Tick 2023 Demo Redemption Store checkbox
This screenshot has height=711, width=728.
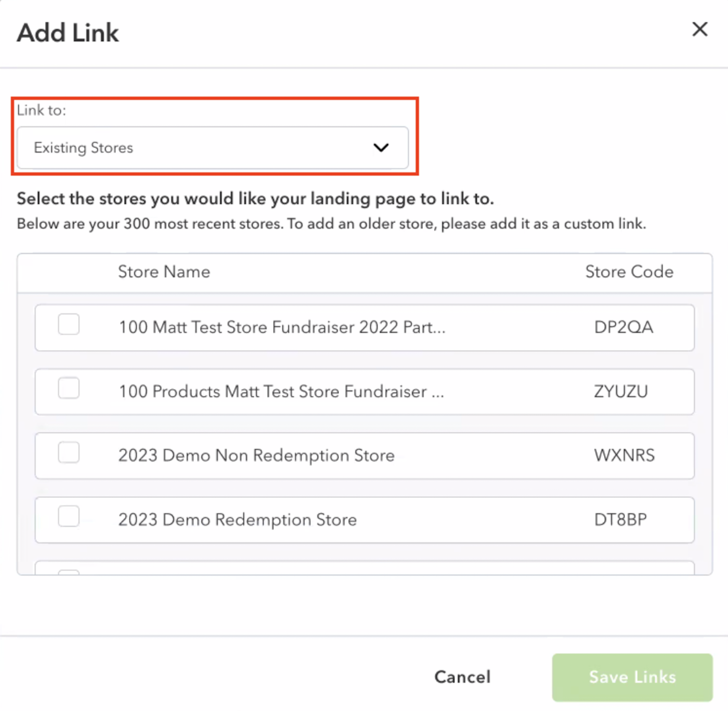pyautogui.click(x=69, y=516)
